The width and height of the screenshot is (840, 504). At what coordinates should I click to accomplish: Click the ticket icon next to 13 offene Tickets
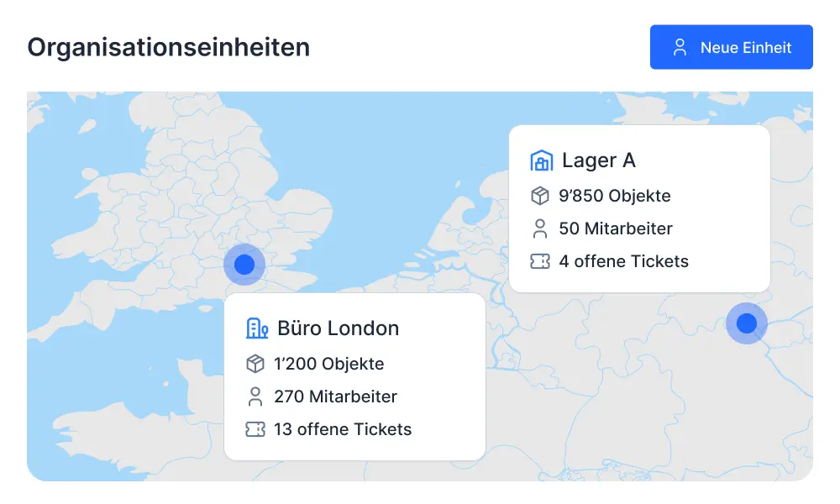[x=255, y=429]
